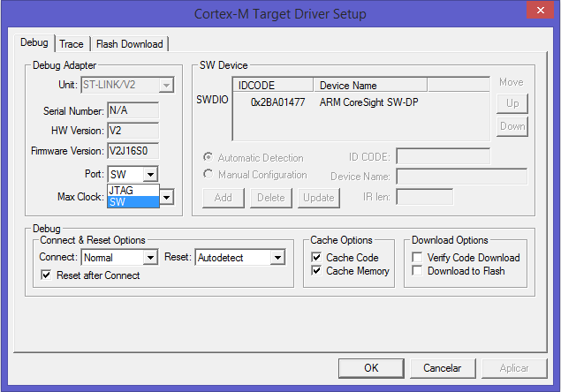Open the Reset type dropdown
Image resolution: width=561 pixels, height=392 pixels.
coord(277,258)
